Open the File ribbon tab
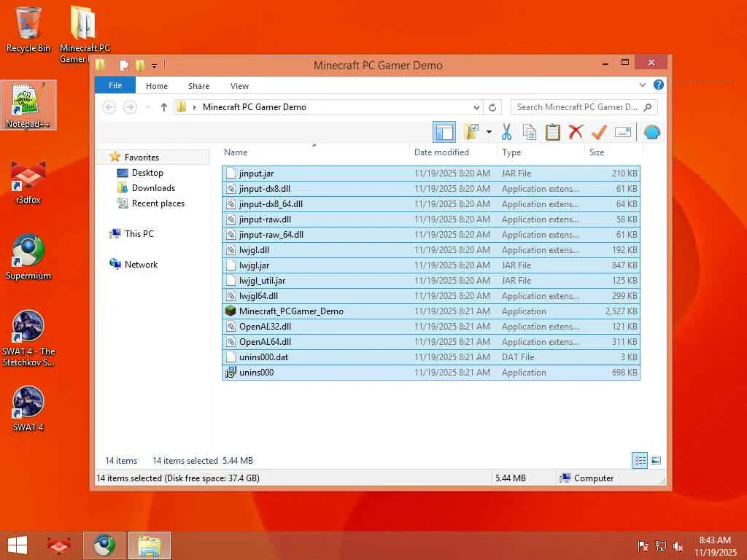The height and width of the screenshot is (560, 747). (x=115, y=85)
